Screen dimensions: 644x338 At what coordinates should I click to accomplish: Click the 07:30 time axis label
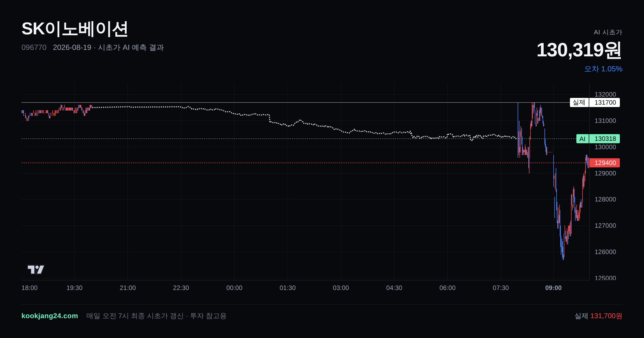(x=501, y=288)
